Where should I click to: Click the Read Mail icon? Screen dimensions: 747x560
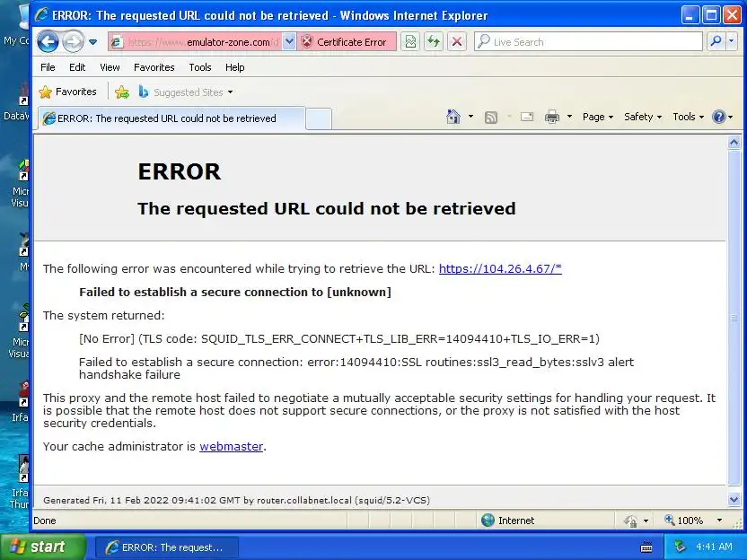click(x=526, y=117)
